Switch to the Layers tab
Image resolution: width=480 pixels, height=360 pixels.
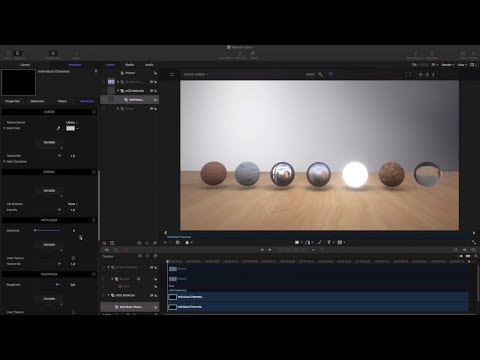(110, 65)
